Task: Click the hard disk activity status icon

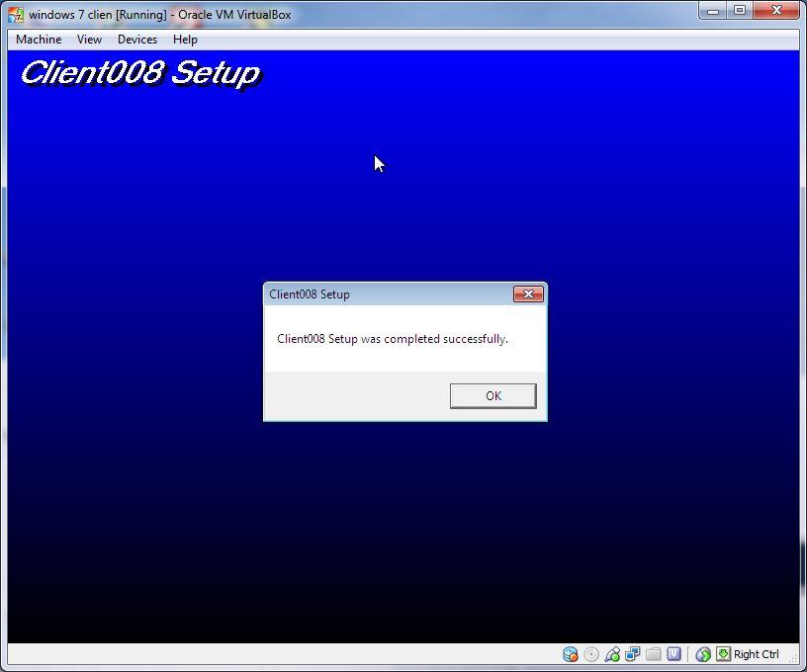Action: [x=571, y=654]
